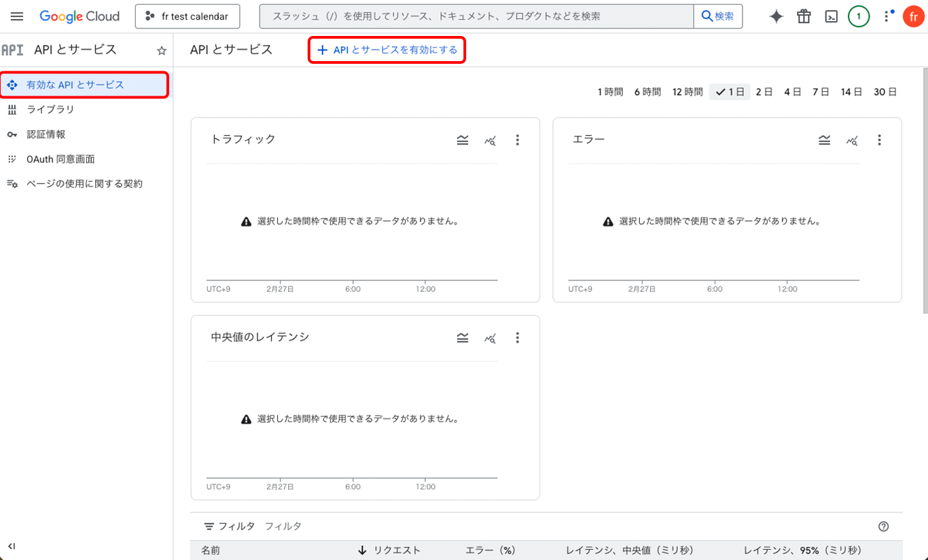Activate Cloud Shell terminal icon
This screenshot has width=928, height=560.
(831, 17)
